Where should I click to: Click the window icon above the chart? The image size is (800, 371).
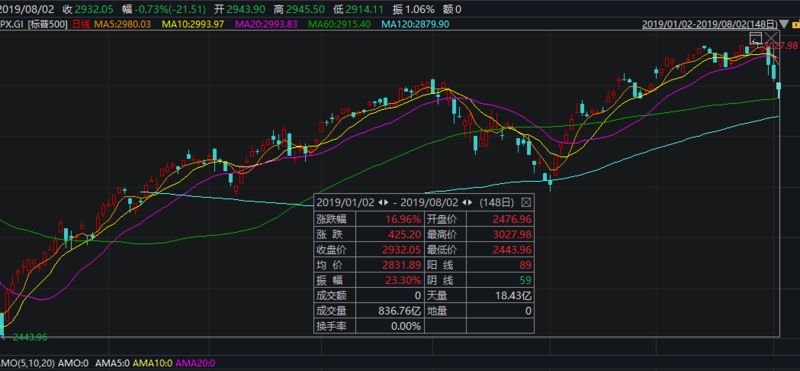click(755, 37)
